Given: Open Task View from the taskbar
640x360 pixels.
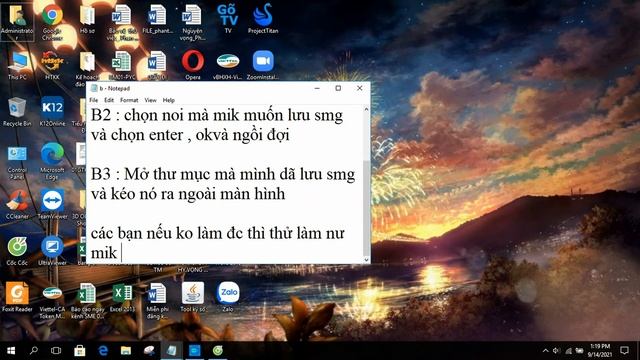Looking at the screenshot, I should [x=56, y=351].
